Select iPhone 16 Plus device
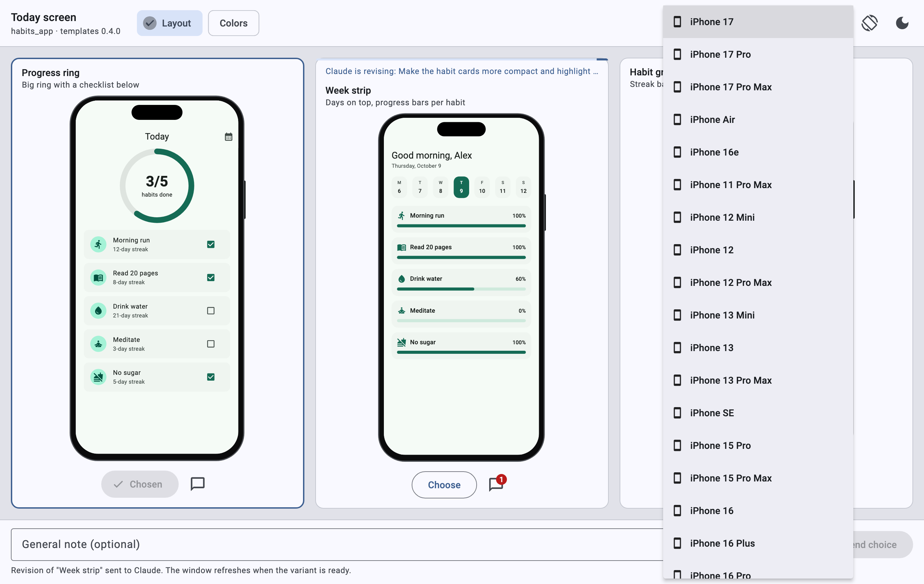The width and height of the screenshot is (924, 584). pyautogui.click(x=758, y=543)
